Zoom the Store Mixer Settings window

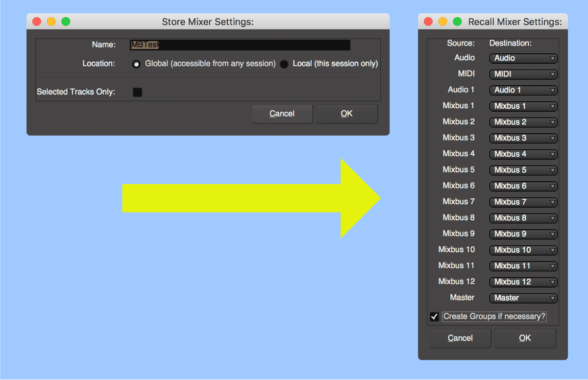pyautogui.click(x=66, y=22)
